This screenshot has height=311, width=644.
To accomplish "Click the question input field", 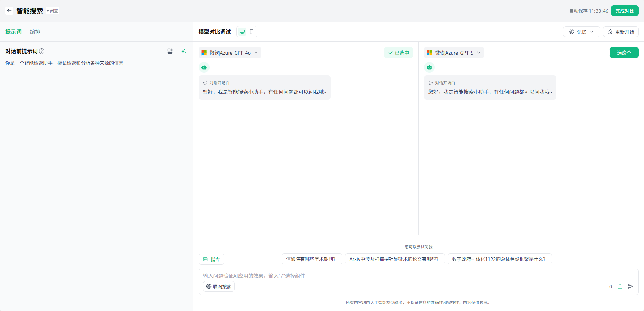I will pyautogui.click(x=404, y=276).
